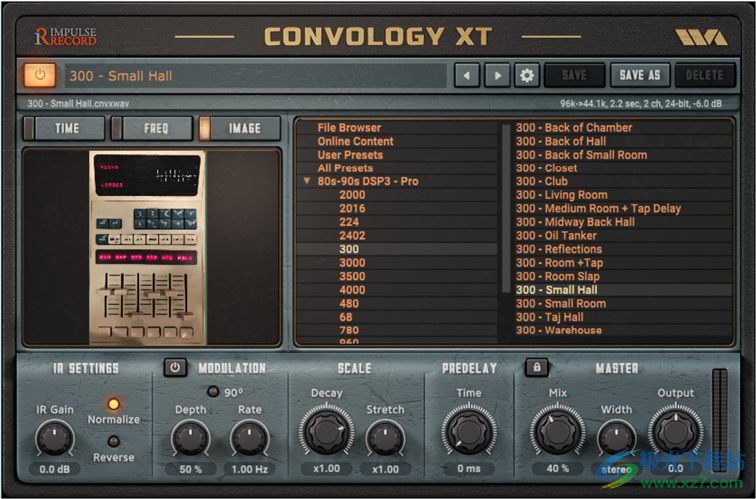
Task: Toggle the Master lock icon
Action: (x=537, y=367)
